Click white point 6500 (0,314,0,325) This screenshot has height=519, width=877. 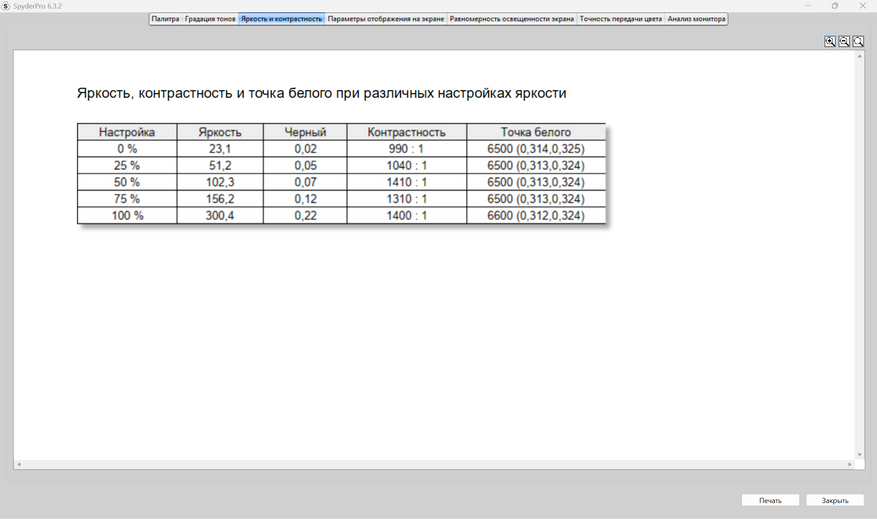click(536, 149)
